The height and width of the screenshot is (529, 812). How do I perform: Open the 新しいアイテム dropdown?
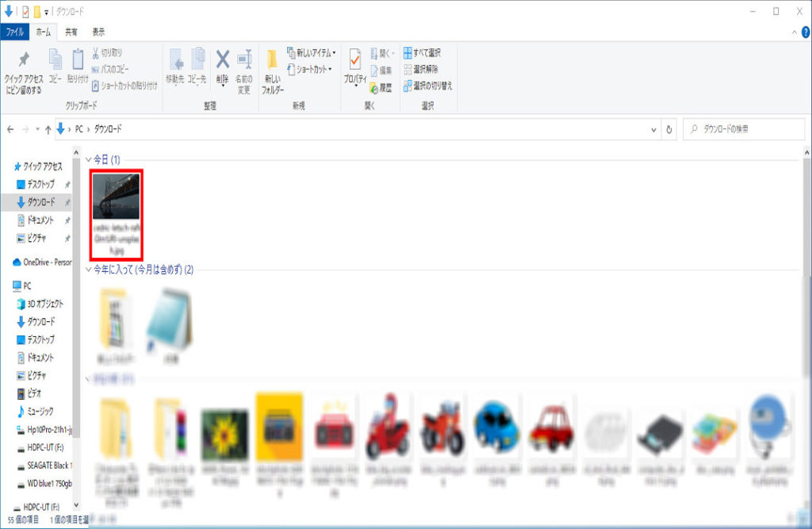point(312,53)
